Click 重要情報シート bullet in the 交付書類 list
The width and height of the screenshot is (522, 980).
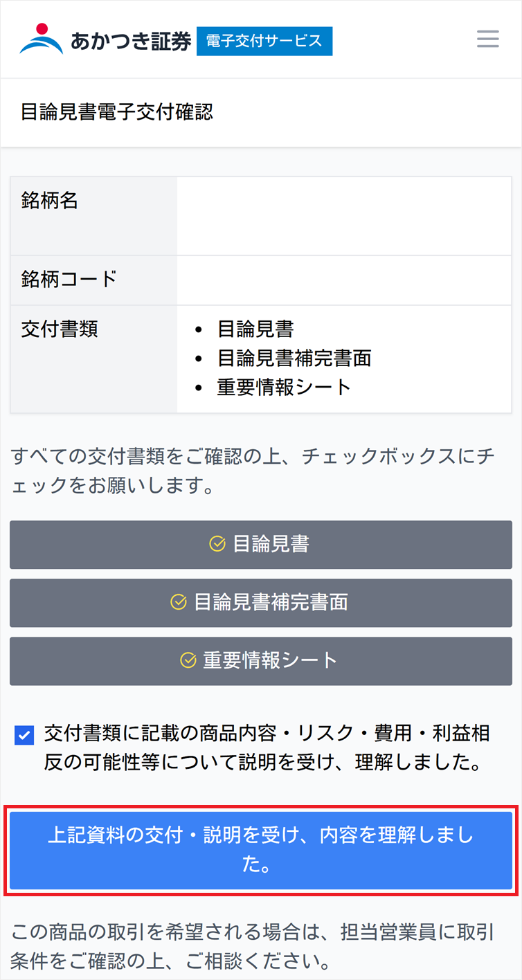pyautogui.click(x=284, y=387)
